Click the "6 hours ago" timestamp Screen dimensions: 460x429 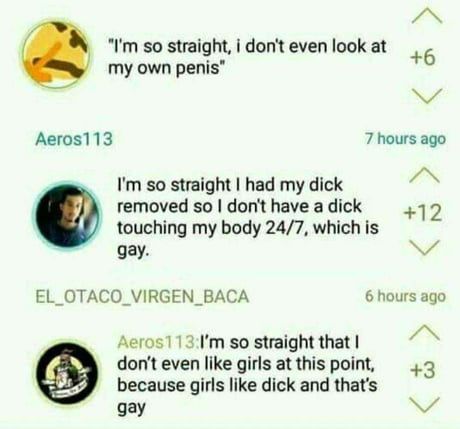tap(405, 296)
